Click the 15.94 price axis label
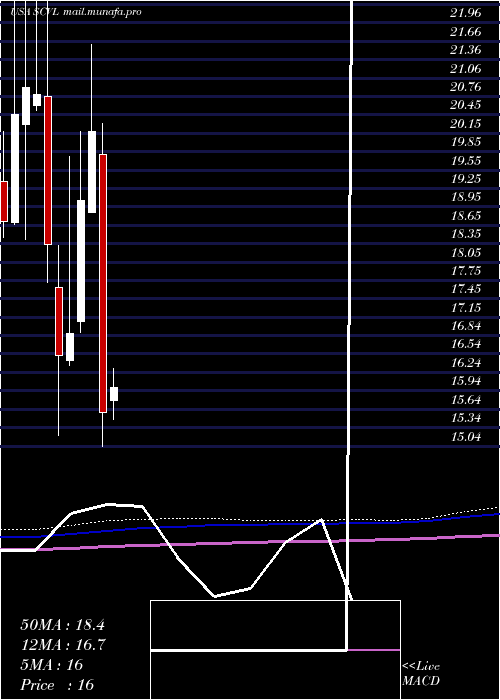The image size is (500, 700). click(x=466, y=381)
